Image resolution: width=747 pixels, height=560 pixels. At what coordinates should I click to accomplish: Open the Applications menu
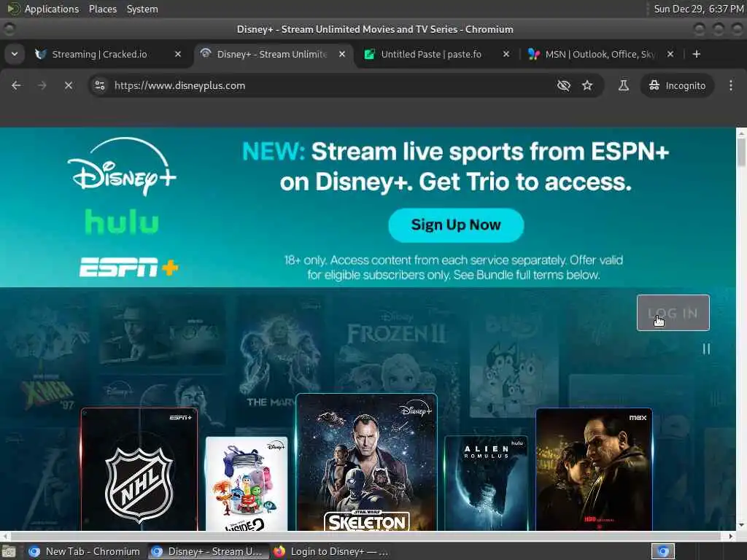[x=52, y=9]
